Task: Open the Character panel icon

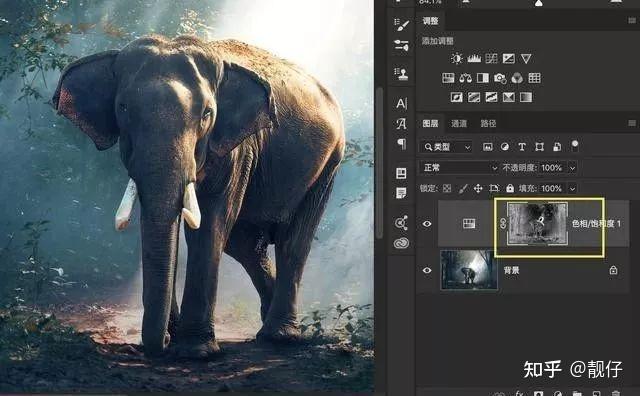Action: coord(401,103)
